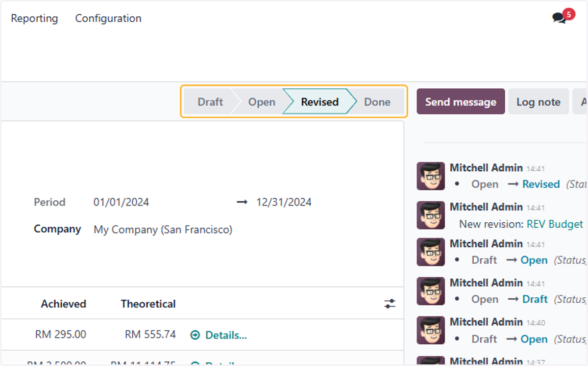Open the Configuration menu
The image size is (588, 366).
[108, 18]
